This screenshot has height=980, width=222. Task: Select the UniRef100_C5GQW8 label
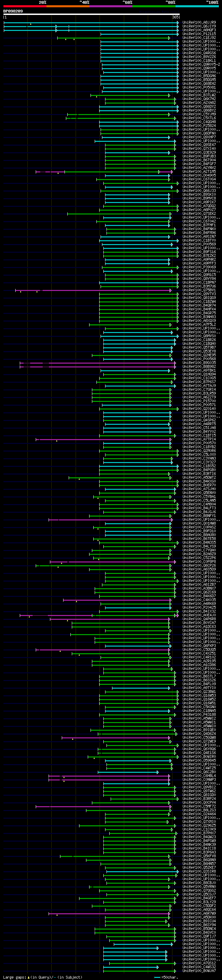[199, 737]
